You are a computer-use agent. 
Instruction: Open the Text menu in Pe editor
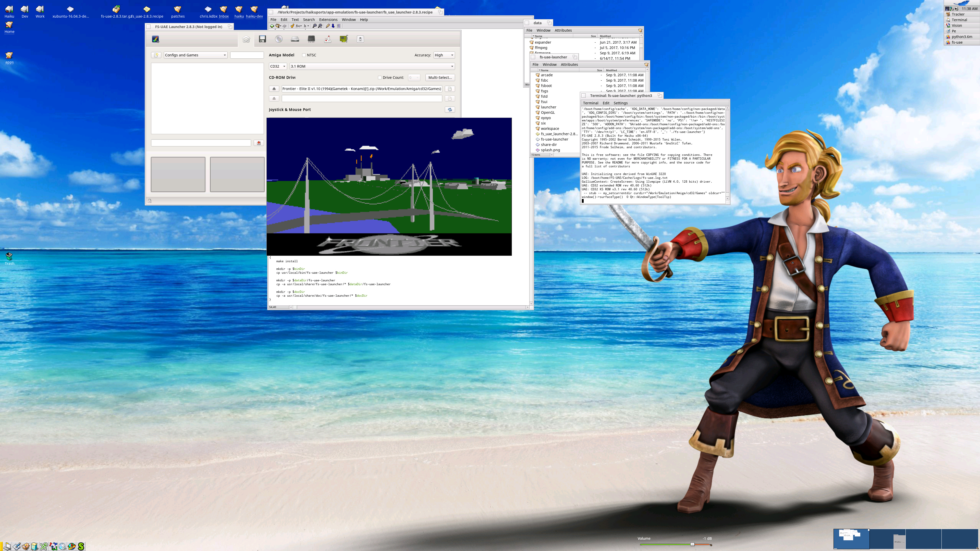point(295,20)
